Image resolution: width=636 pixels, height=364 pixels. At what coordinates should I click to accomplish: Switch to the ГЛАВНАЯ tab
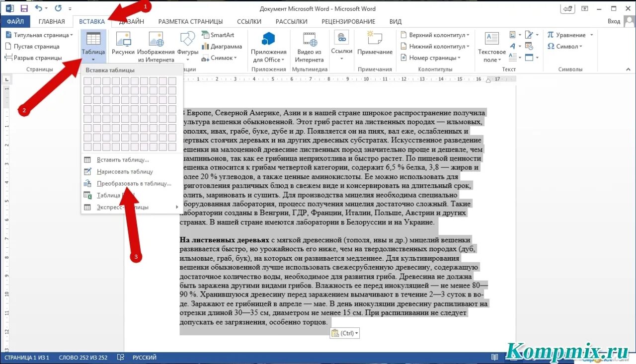click(52, 21)
